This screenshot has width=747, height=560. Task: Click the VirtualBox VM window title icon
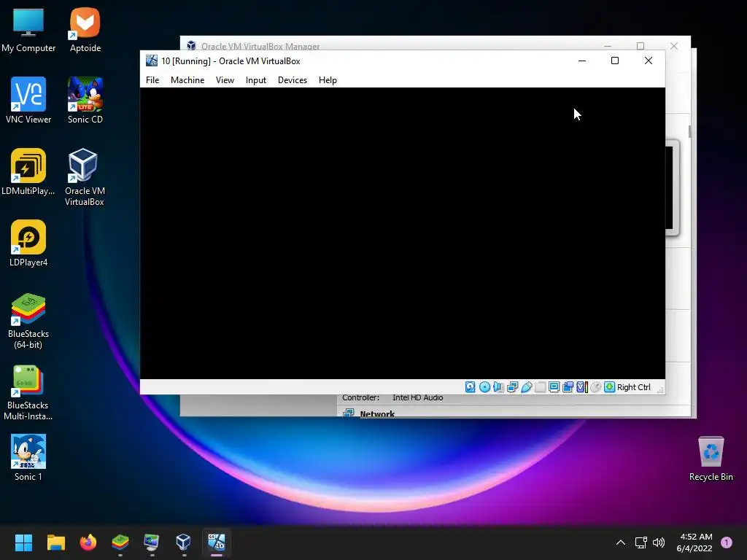pos(152,61)
